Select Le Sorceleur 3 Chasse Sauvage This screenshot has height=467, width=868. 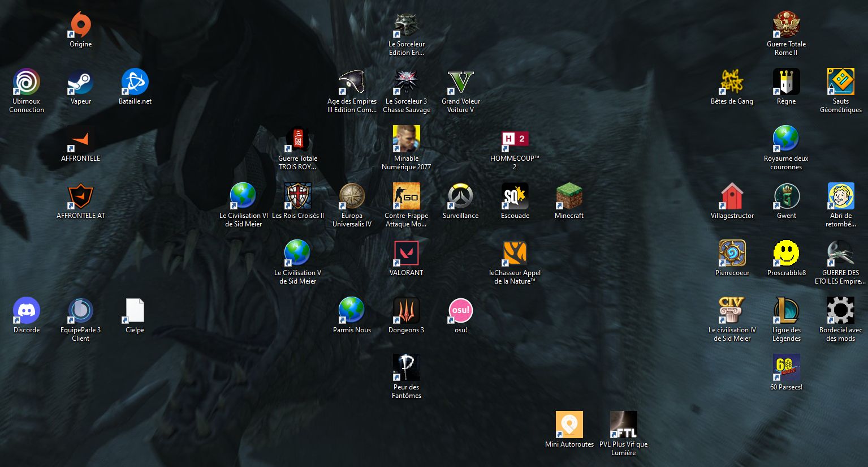click(x=407, y=82)
